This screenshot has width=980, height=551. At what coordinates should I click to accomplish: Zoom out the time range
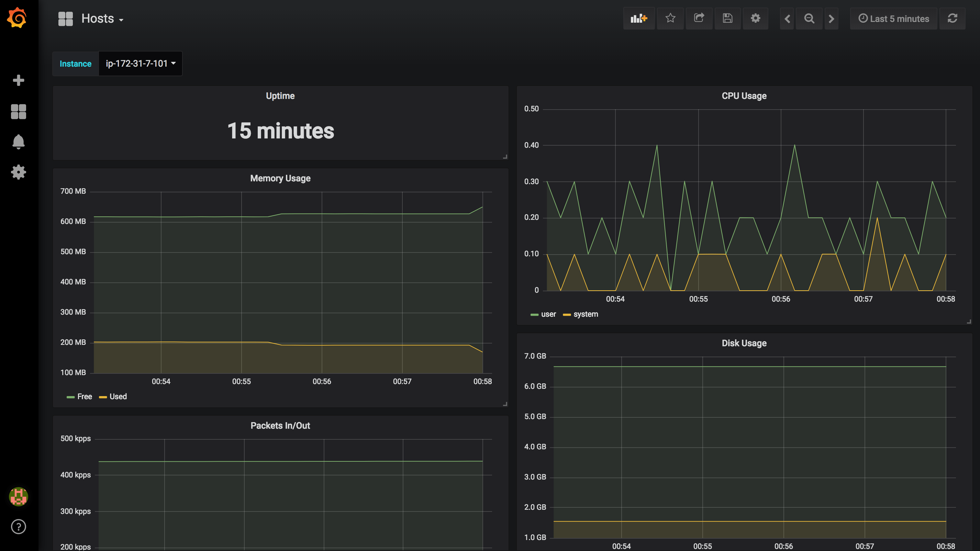pos(809,18)
